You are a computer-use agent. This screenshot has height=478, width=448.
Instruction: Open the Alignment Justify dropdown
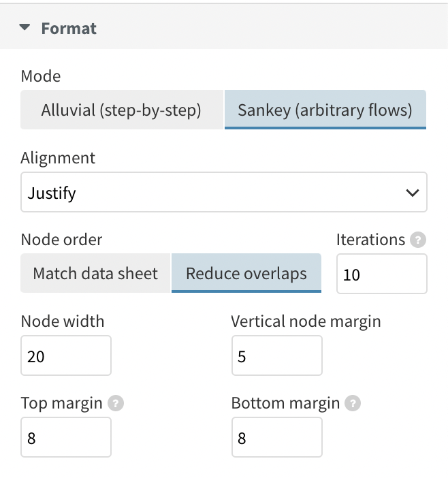pos(224,192)
